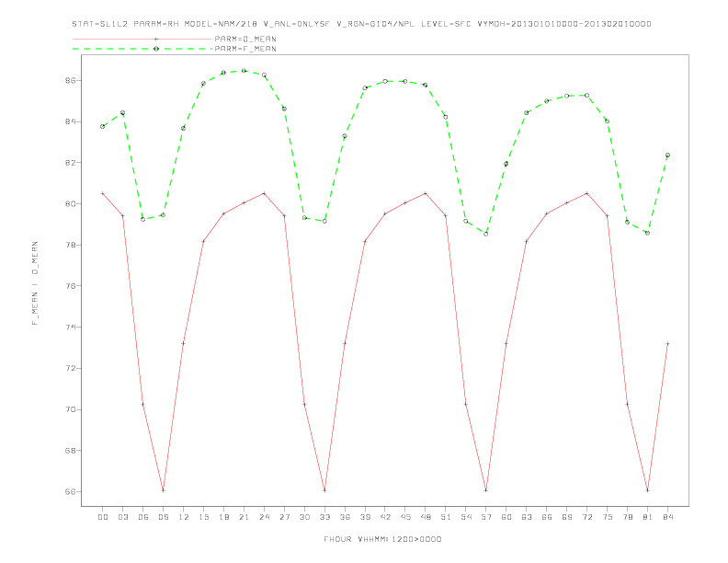The image size is (728, 563).
Task: Click the vertical axis label F_MEAN | O_MEAN
Action: pyautogui.click(x=35, y=283)
